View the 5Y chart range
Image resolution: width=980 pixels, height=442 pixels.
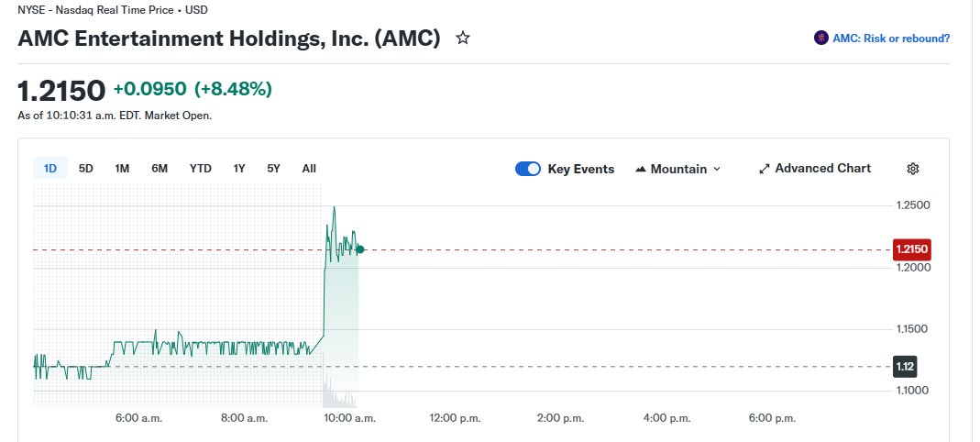pos(273,168)
